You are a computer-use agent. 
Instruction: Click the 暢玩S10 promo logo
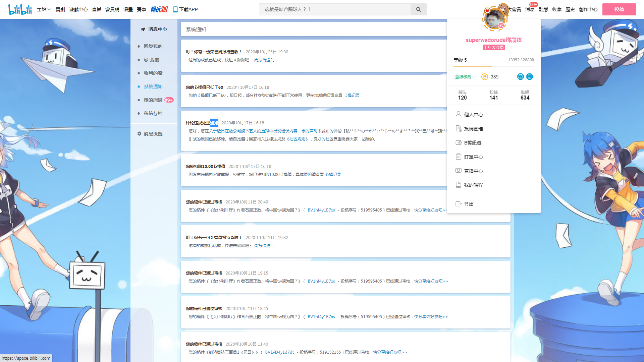tap(159, 9)
